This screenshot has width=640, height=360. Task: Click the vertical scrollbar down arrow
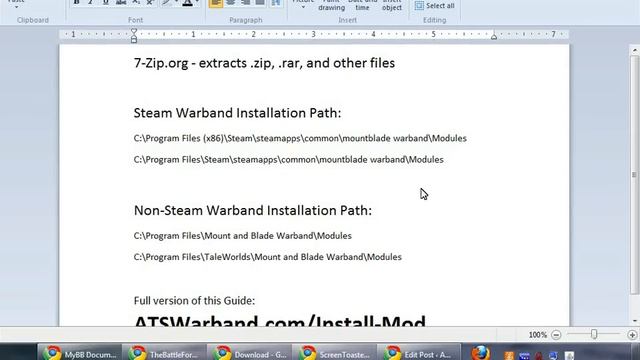(x=634, y=321)
